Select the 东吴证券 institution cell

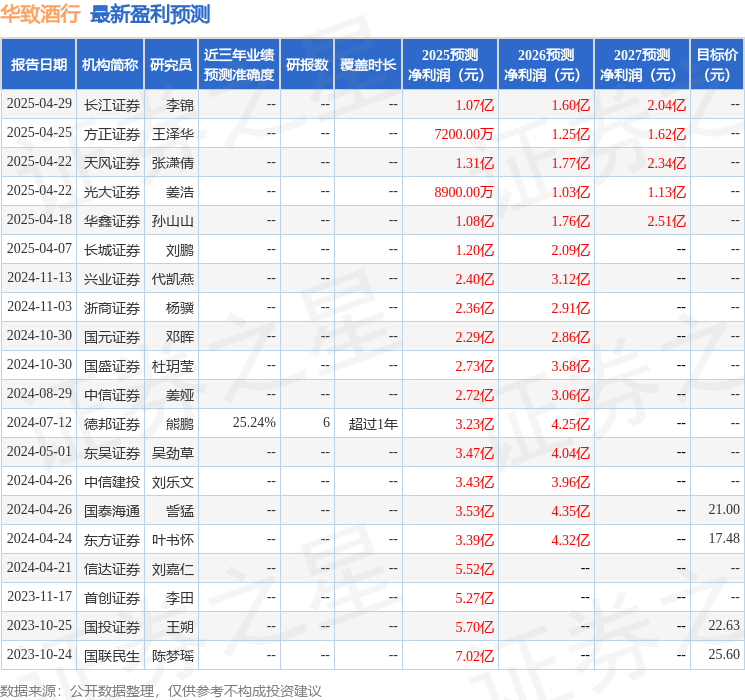click(112, 453)
